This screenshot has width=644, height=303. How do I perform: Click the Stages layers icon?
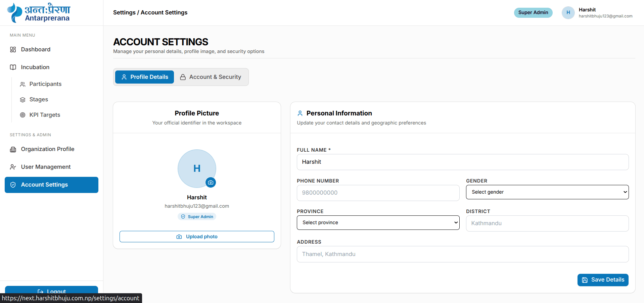pyautogui.click(x=22, y=100)
